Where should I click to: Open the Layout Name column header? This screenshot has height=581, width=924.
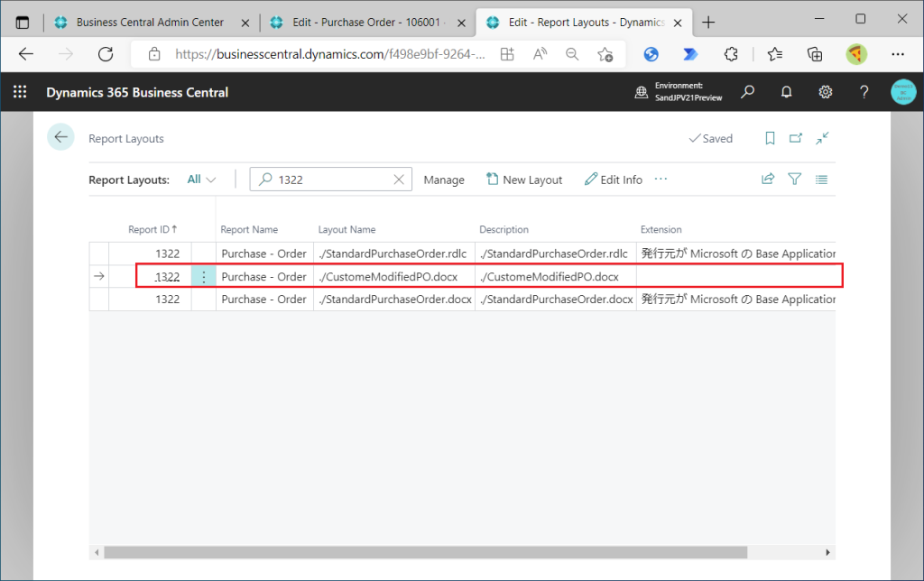(346, 229)
